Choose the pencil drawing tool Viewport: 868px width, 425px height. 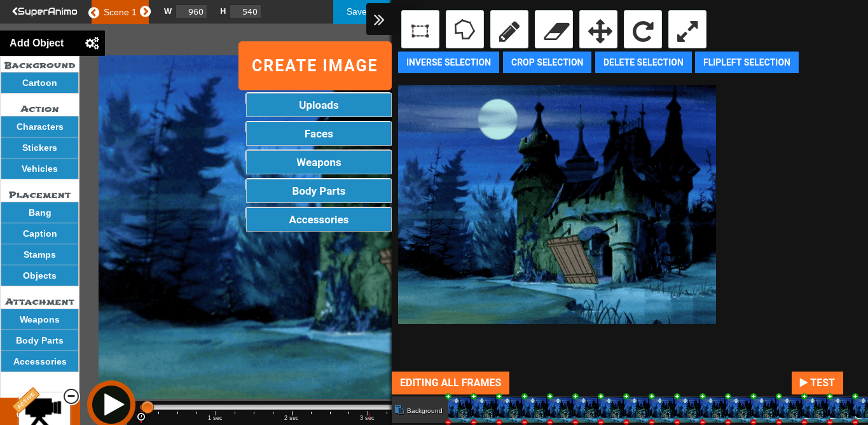coord(509,29)
